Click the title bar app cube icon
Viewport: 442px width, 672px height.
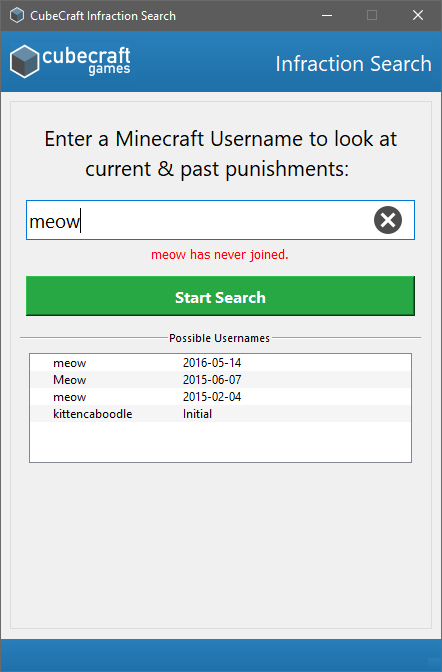point(17,15)
